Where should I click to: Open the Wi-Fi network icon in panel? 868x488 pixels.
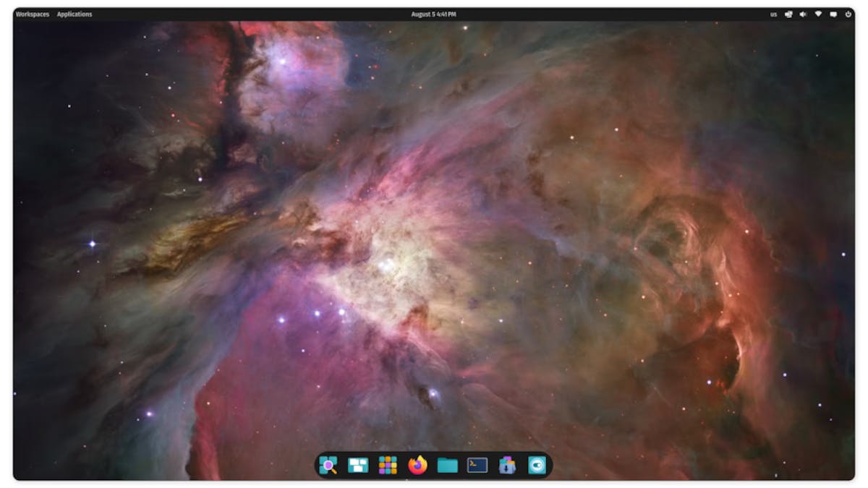pos(819,14)
